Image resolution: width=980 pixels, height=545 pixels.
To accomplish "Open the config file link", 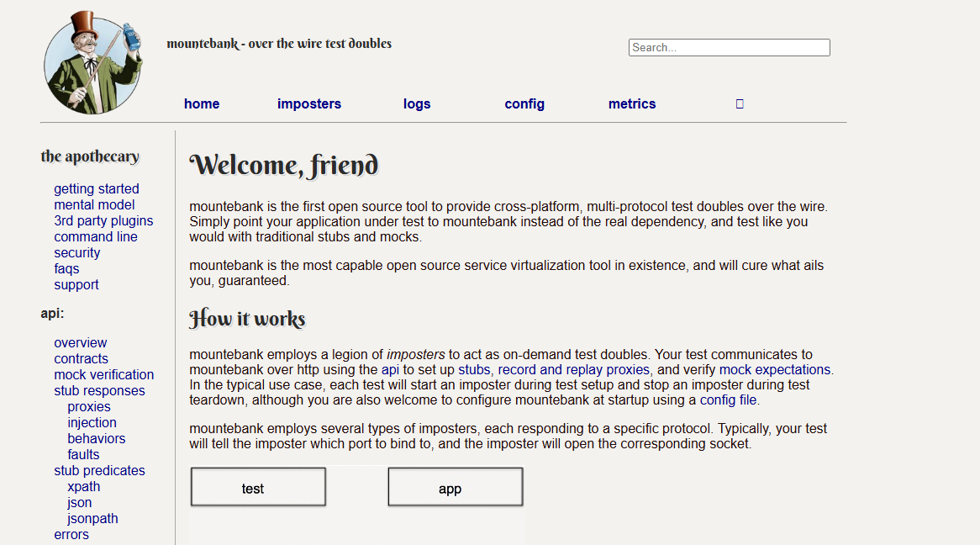I will pyautogui.click(x=728, y=399).
